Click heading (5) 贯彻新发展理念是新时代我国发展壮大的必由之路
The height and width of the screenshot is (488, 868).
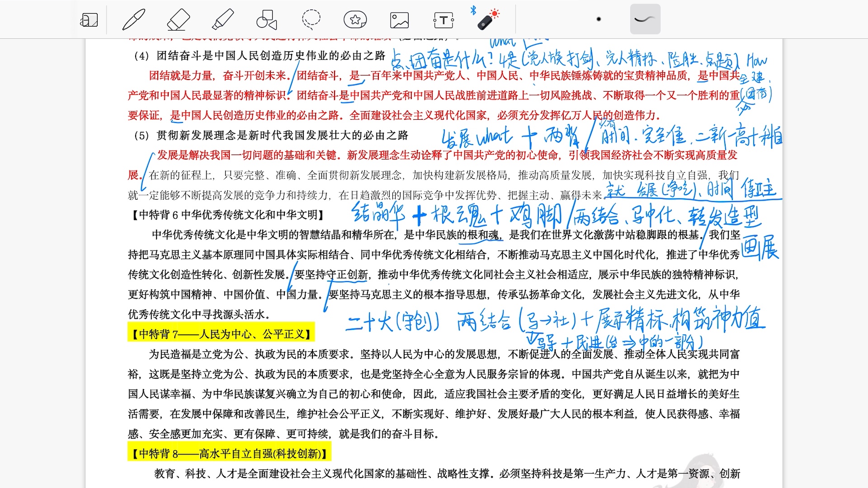(271, 136)
